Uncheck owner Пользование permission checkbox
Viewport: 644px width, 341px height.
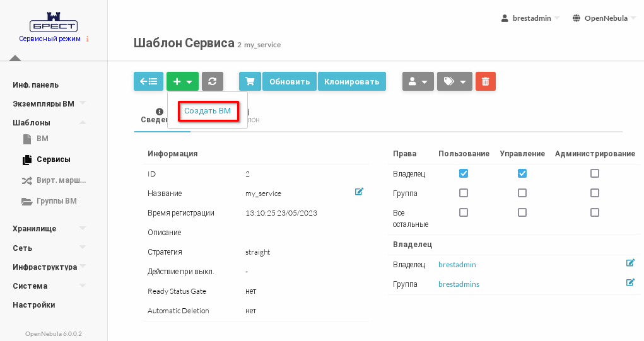point(464,173)
